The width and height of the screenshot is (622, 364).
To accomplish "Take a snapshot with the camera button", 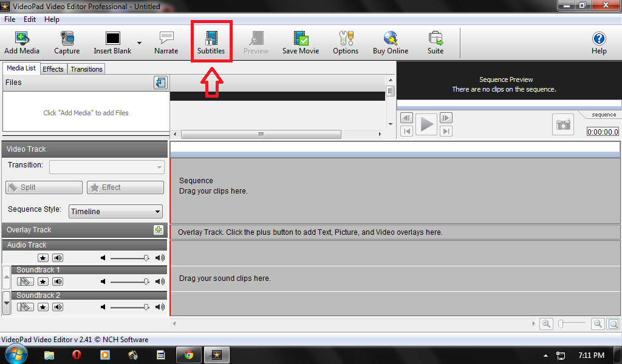I will (x=563, y=125).
